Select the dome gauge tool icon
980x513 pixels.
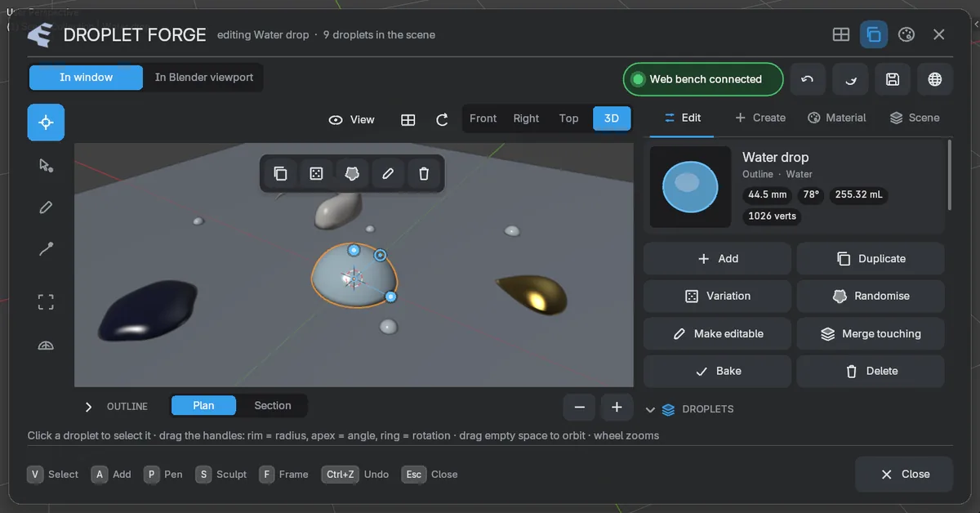coord(46,346)
